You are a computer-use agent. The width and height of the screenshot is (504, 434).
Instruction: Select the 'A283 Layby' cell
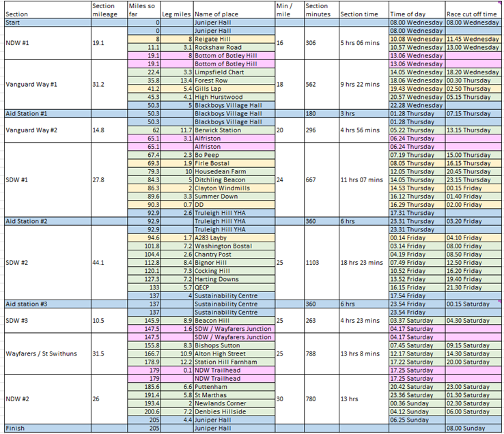[x=234, y=238]
